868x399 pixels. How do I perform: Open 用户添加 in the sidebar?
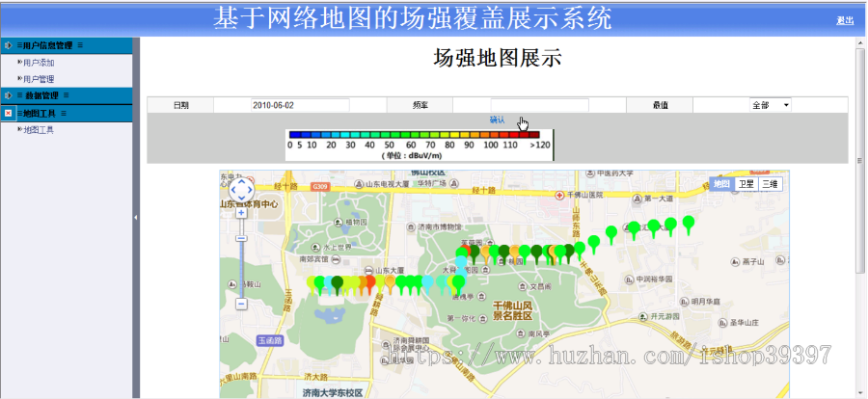39,63
